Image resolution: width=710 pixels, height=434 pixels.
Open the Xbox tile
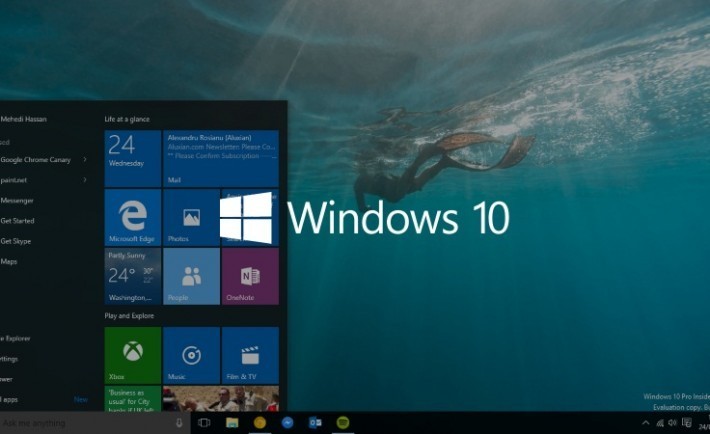coord(133,355)
